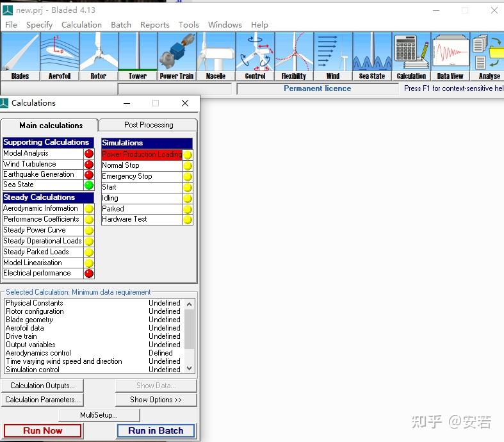The height and width of the screenshot is (442, 504).
Task: Expand options with Show Options >> button
Action: point(156,400)
